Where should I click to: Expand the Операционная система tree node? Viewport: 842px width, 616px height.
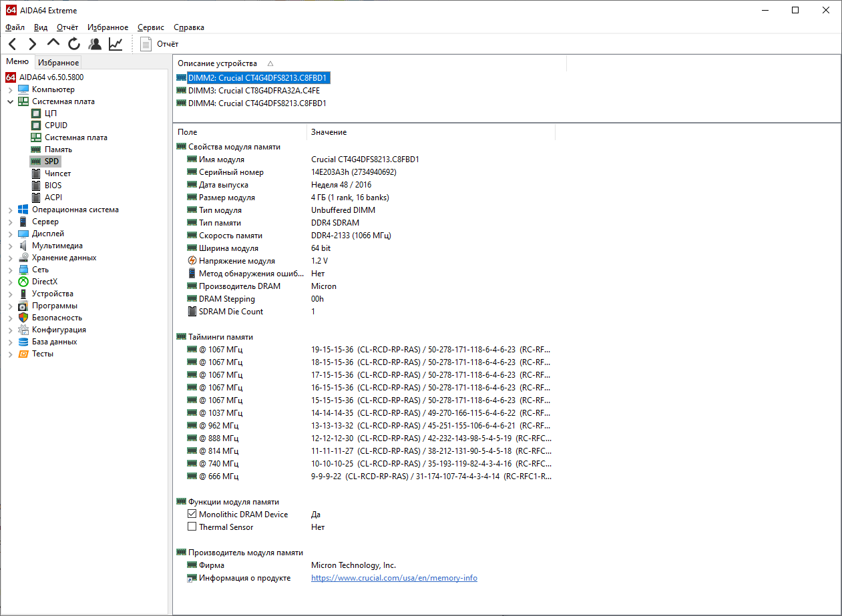click(11, 210)
